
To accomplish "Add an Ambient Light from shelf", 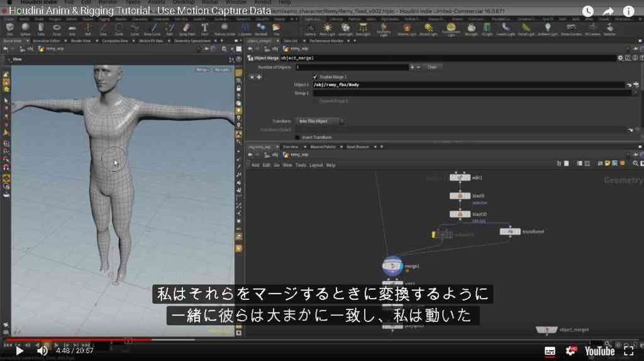I will [548, 29].
